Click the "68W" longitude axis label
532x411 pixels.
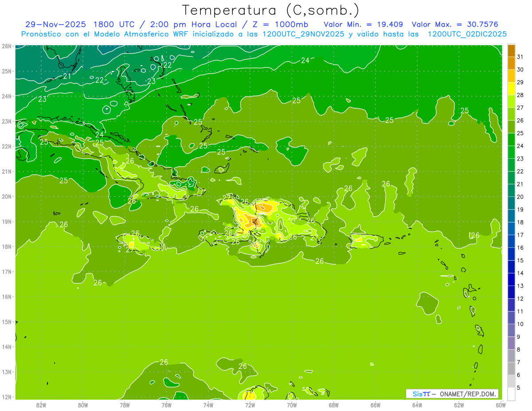pos(333,405)
